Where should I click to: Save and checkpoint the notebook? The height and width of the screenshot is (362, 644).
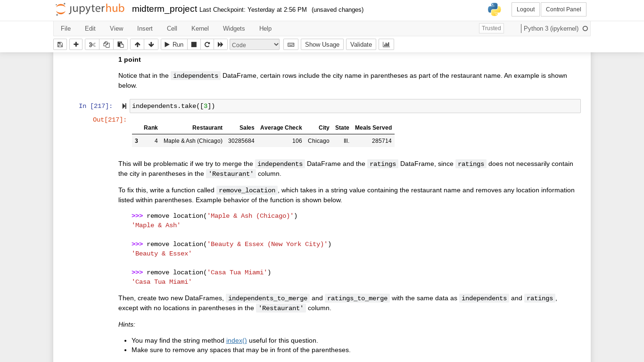[60, 44]
